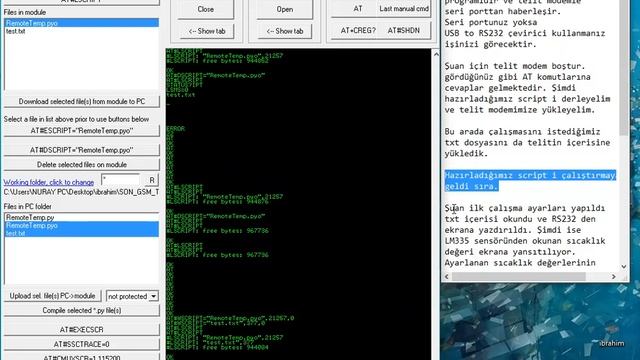The height and width of the screenshot is (360, 640).
Task: Select RemoteTemp.py in PC folder list
Action: pyautogui.click(x=82, y=218)
